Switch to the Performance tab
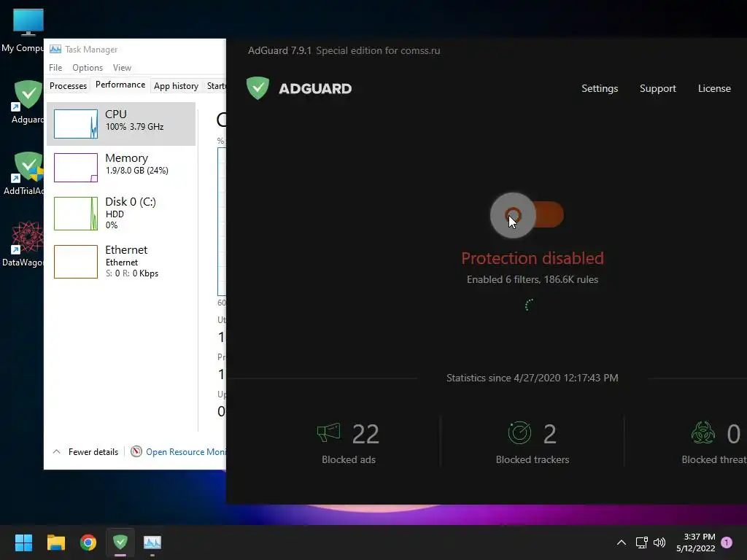Screen dimensions: 747x560 click(x=120, y=85)
